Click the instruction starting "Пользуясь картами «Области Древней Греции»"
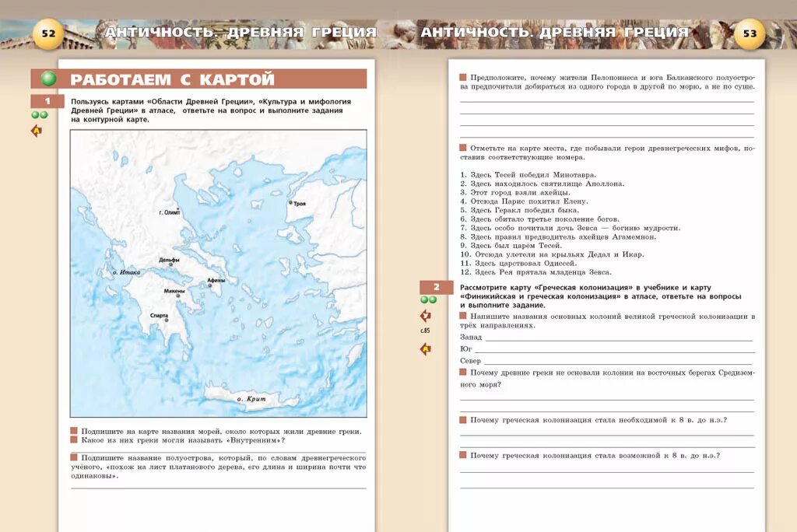The width and height of the screenshot is (797, 532). click(211, 110)
